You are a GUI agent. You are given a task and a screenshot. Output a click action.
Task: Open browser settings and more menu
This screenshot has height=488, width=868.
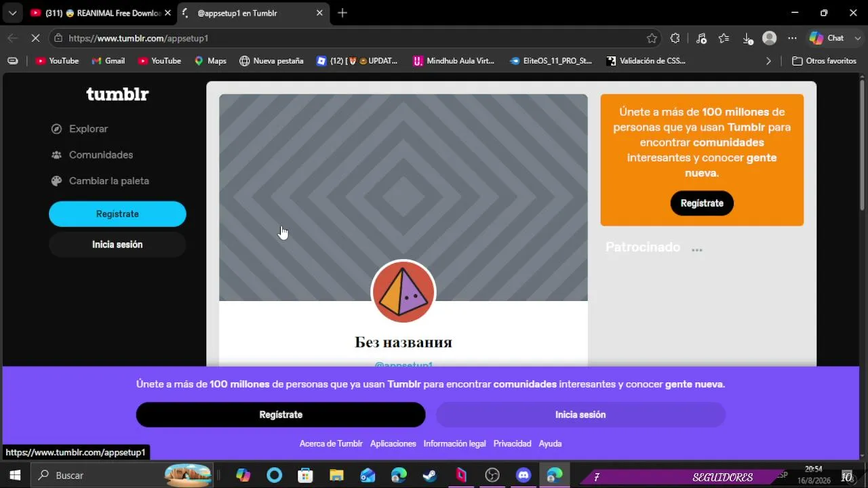point(792,38)
